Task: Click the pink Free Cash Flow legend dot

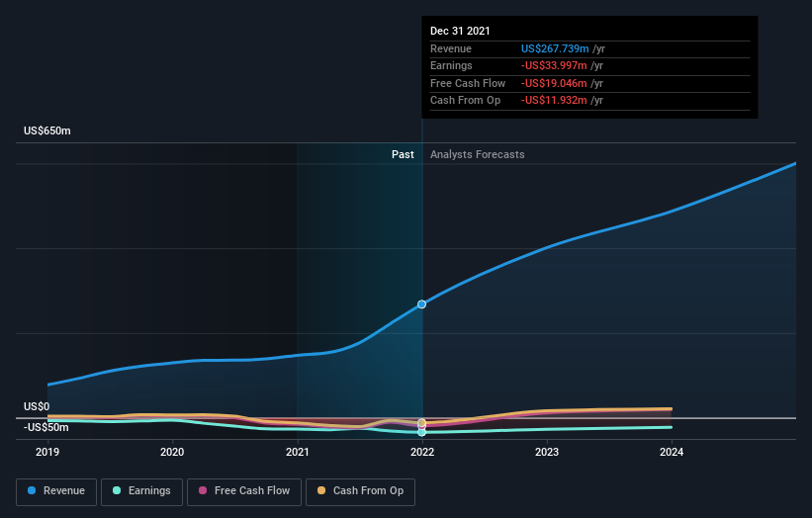Action: click(203, 490)
